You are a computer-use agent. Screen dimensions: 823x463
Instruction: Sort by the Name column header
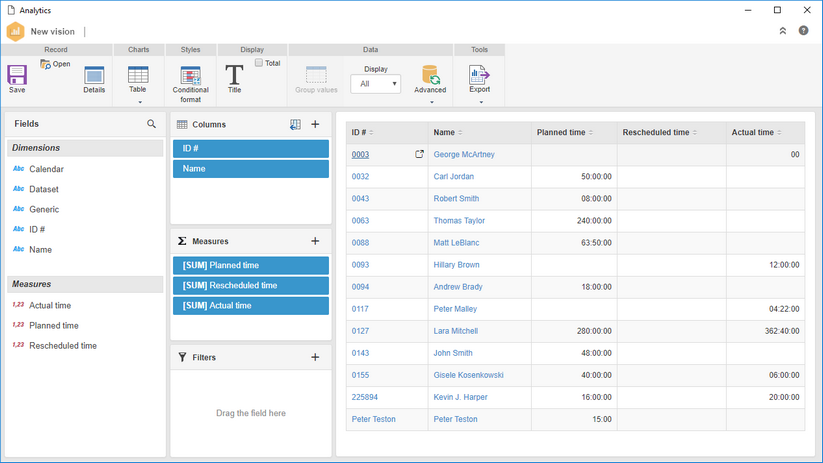[479, 132]
